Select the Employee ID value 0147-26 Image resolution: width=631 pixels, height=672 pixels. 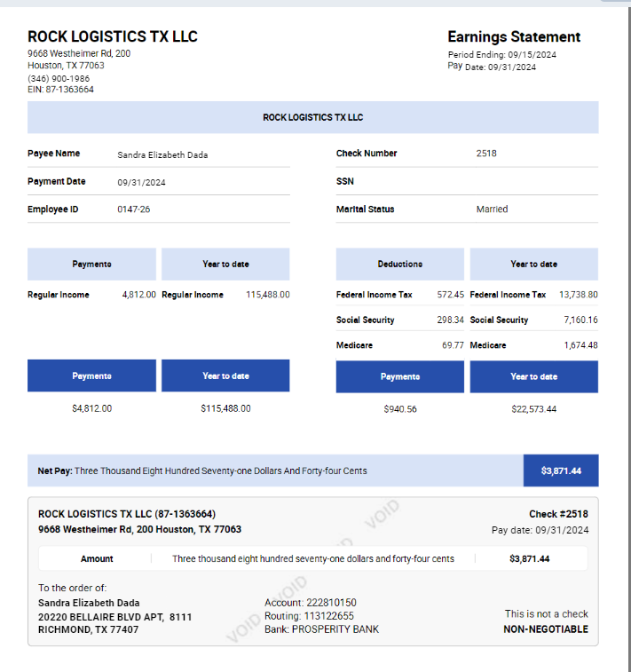134,210
